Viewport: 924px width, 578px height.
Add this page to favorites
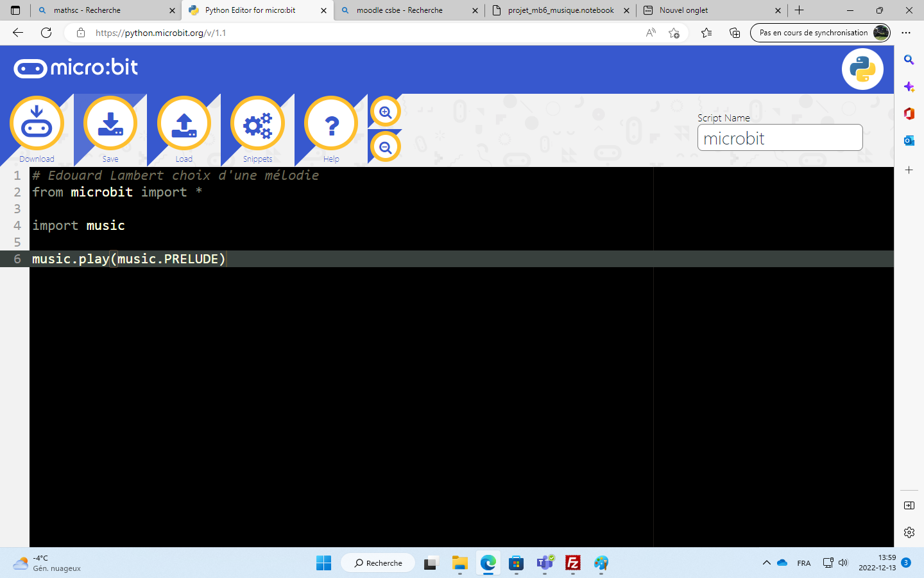(674, 33)
